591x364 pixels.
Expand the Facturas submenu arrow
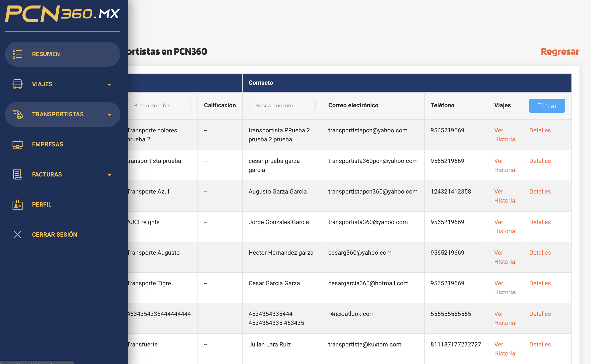point(109,175)
